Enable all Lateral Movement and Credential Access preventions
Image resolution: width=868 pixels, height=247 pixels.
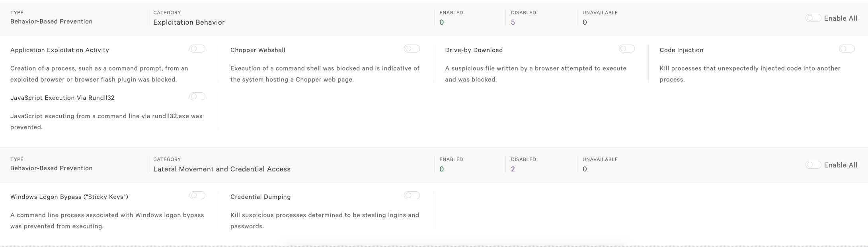[x=813, y=165]
